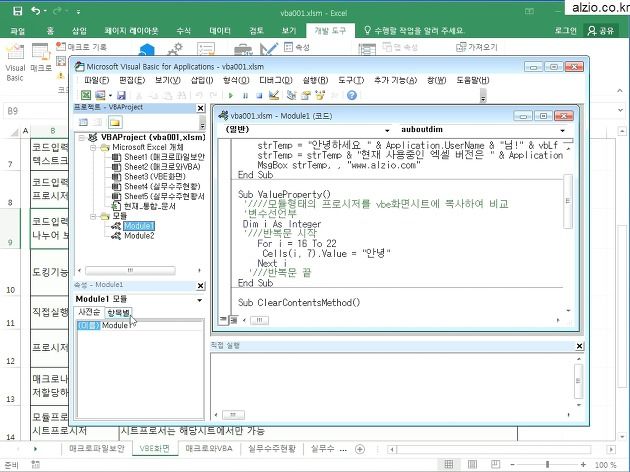This screenshot has width=630, height=472.
Task: Click Excel quick-access Save icon
Action: (17, 11)
